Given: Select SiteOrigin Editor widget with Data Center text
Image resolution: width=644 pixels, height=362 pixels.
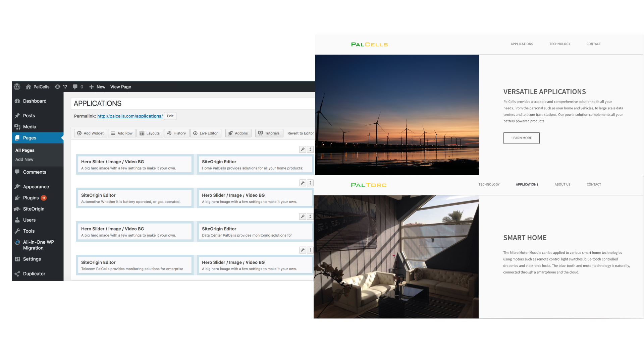Looking at the screenshot, I should pos(255,232).
